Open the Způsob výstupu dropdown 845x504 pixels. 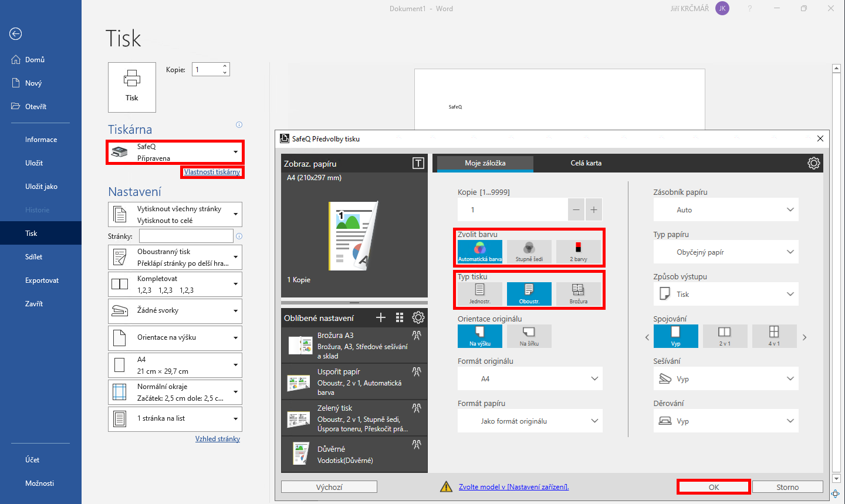(726, 294)
